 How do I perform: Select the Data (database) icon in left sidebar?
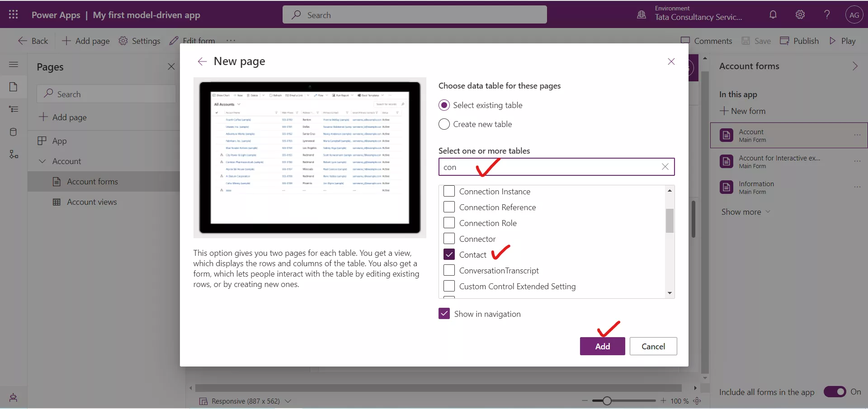tap(14, 132)
